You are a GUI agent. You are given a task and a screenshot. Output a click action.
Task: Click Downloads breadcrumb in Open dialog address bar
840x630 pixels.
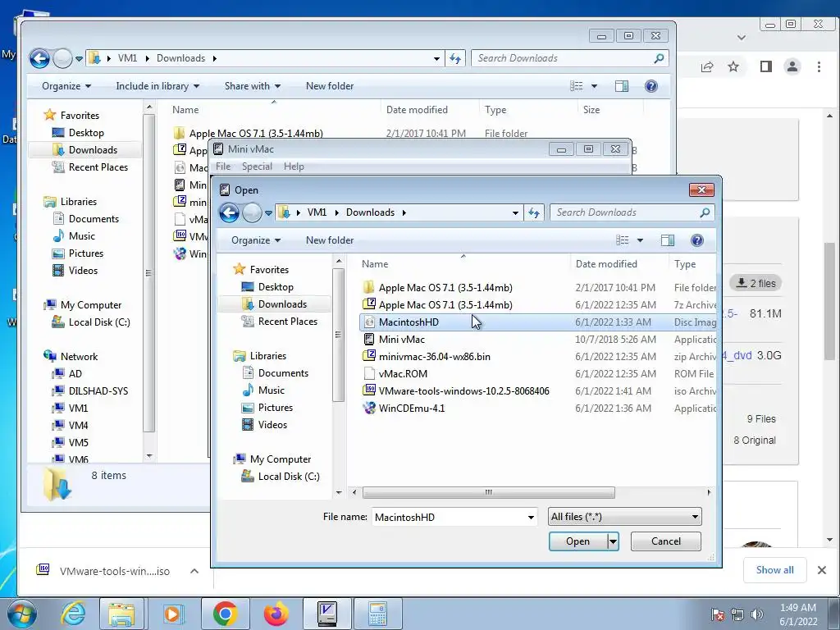point(370,212)
